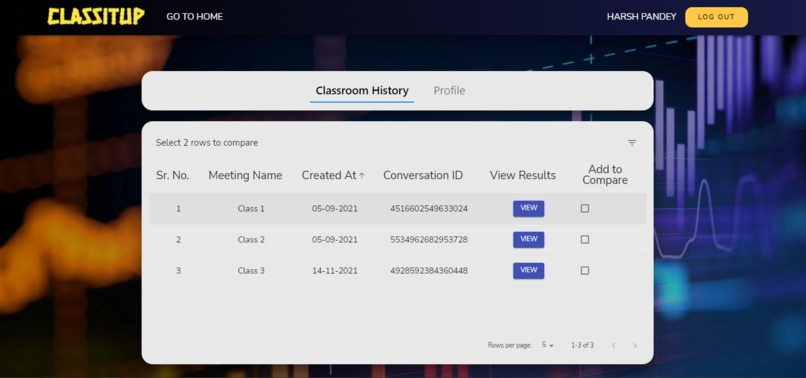Switch to the Profile tab
Screen dimensions: 806x378
[x=449, y=91]
